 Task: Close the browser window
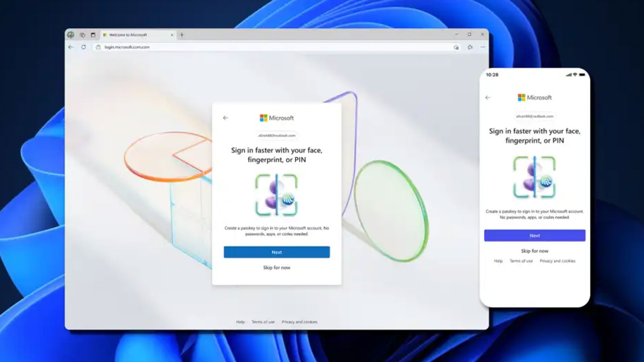[482, 35]
